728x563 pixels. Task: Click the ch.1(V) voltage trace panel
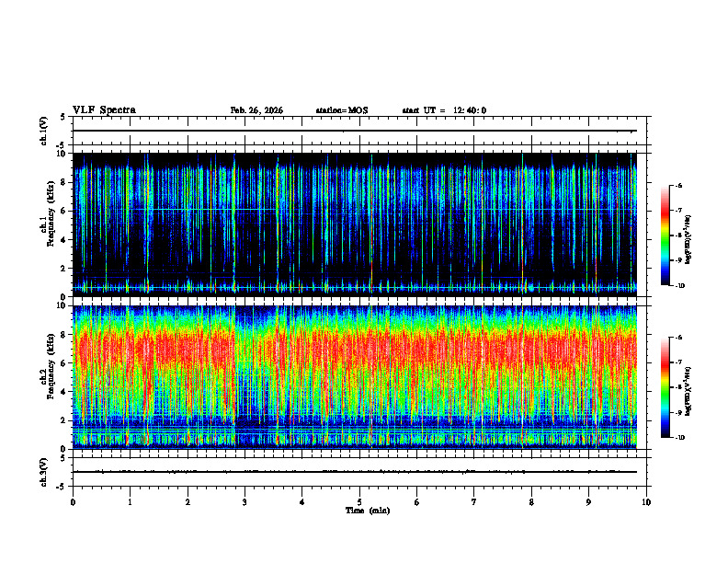(359, 131)
